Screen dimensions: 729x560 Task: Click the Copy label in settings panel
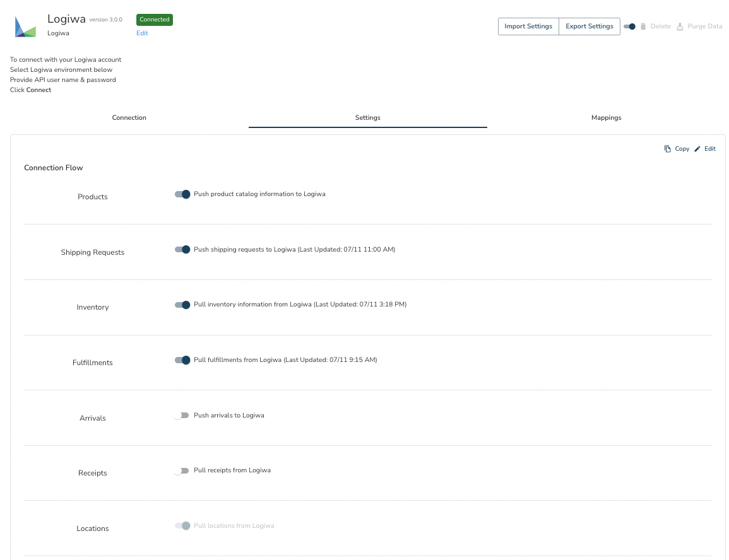[682, 149]
